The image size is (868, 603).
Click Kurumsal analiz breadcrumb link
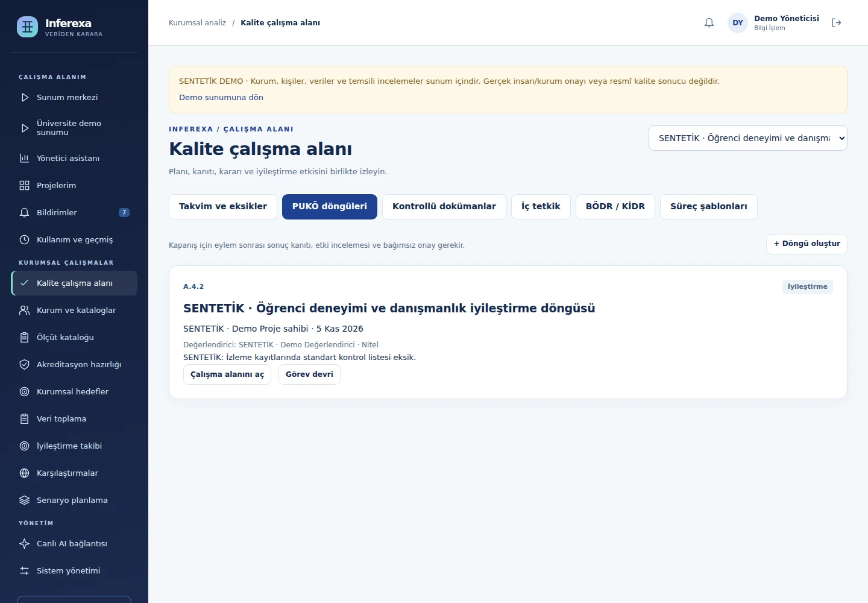[197, 23]
